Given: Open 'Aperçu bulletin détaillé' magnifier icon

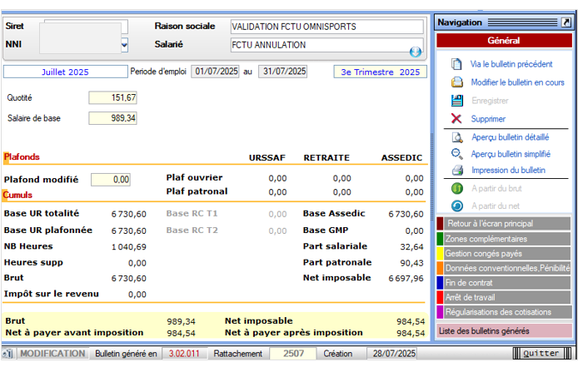Looking at the screenshot, I should (x=456, y=137).
